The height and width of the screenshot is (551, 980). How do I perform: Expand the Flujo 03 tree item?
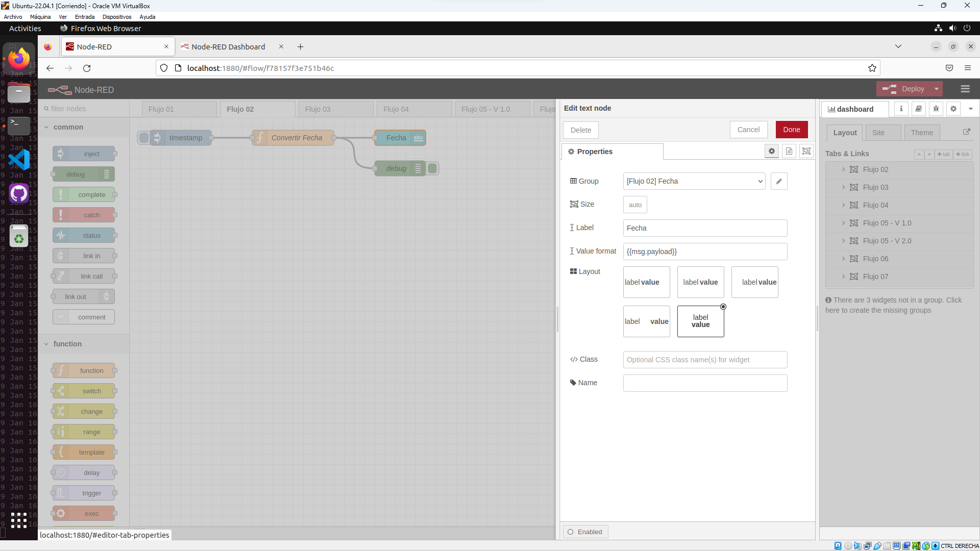(x=843, y=187)
